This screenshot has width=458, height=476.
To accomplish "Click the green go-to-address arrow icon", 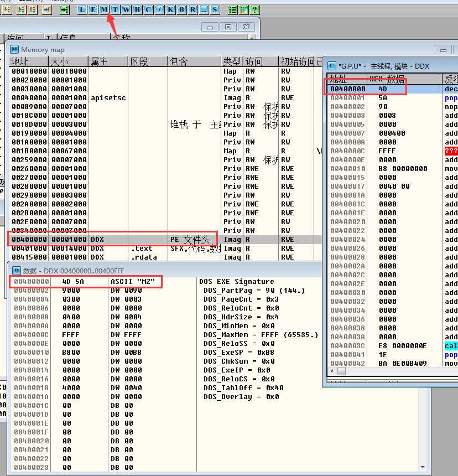I will pos(64,10).
